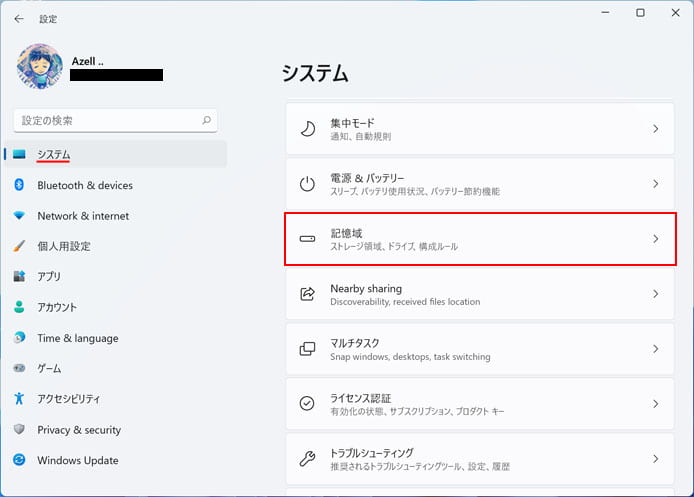The image size is (694, 497).
Task: Minimize the Settings window
Action: point(605,12)
